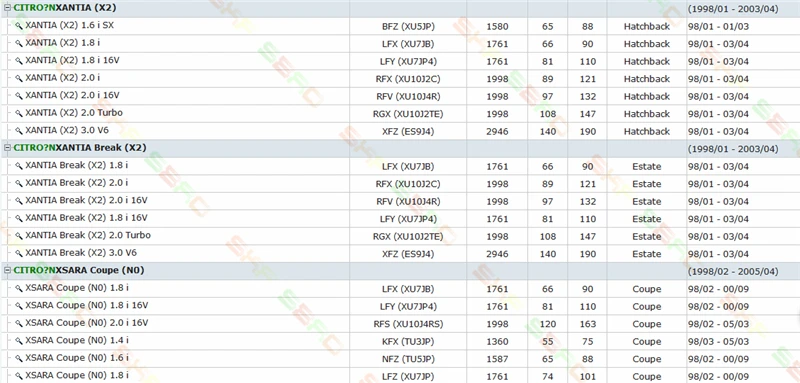800x383 pixels.
Task: Click displacement value 1587
Action: 497,359
